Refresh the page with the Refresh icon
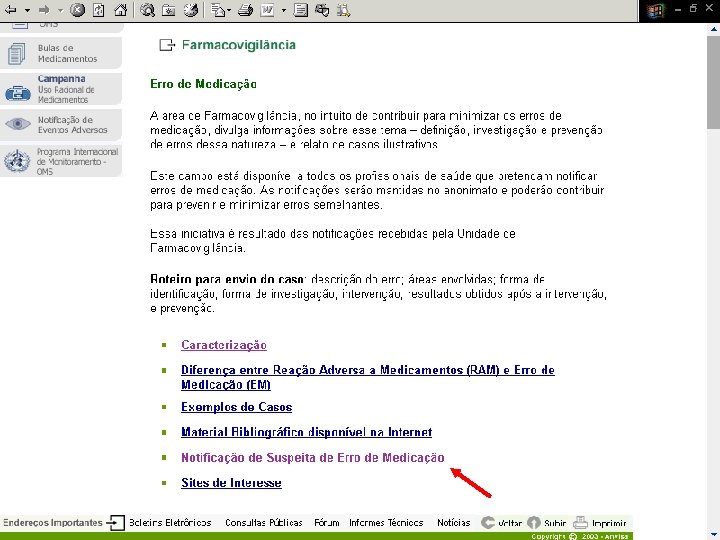The image size is (720, 540). [x=99, y=10]
